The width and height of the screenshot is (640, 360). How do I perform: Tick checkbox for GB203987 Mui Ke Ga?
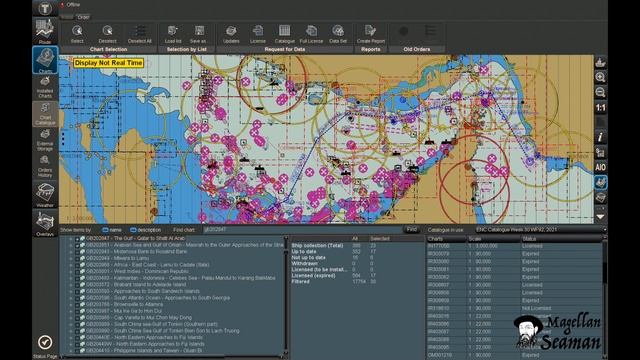(77, 311)
